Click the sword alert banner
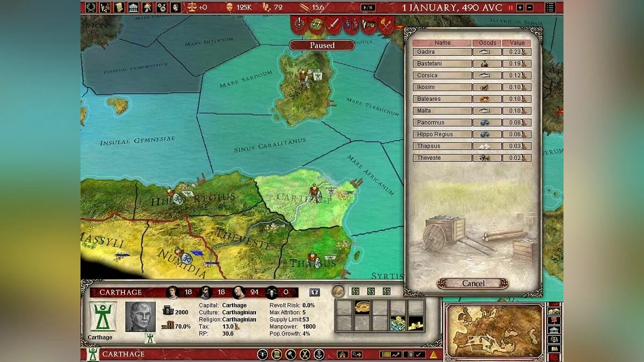This screenshot has height=362, width=644. click(x=334, y=24)
